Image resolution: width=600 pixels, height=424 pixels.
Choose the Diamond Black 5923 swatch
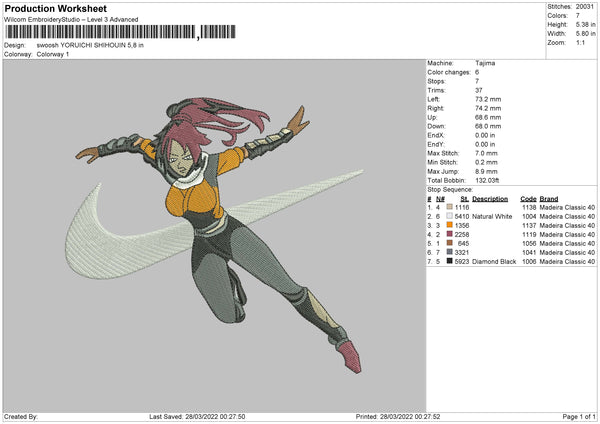(449, 262)
